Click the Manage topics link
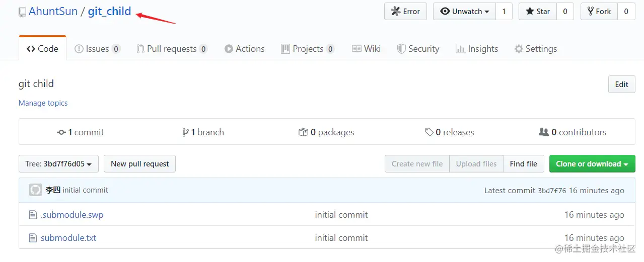 point(43,103)
